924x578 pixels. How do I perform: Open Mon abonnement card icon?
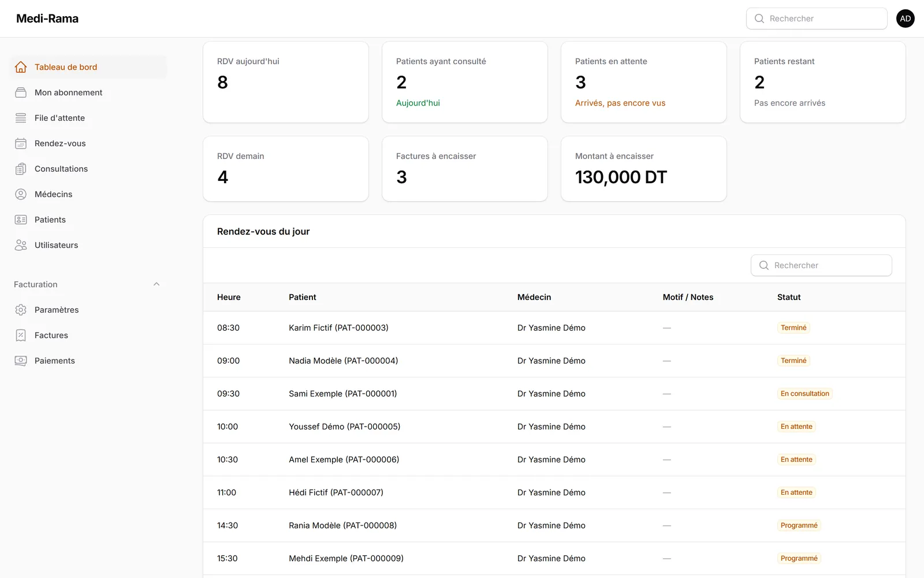pyautogui.click(x=21, y=92)
